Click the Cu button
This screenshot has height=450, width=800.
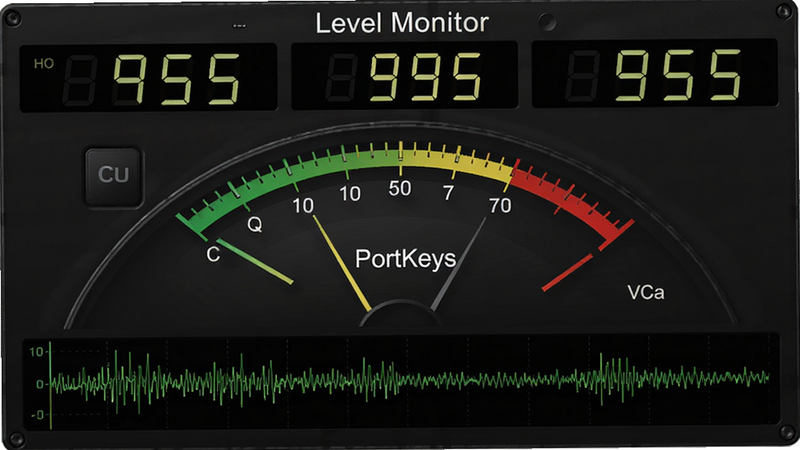click(x=113, y=177)
